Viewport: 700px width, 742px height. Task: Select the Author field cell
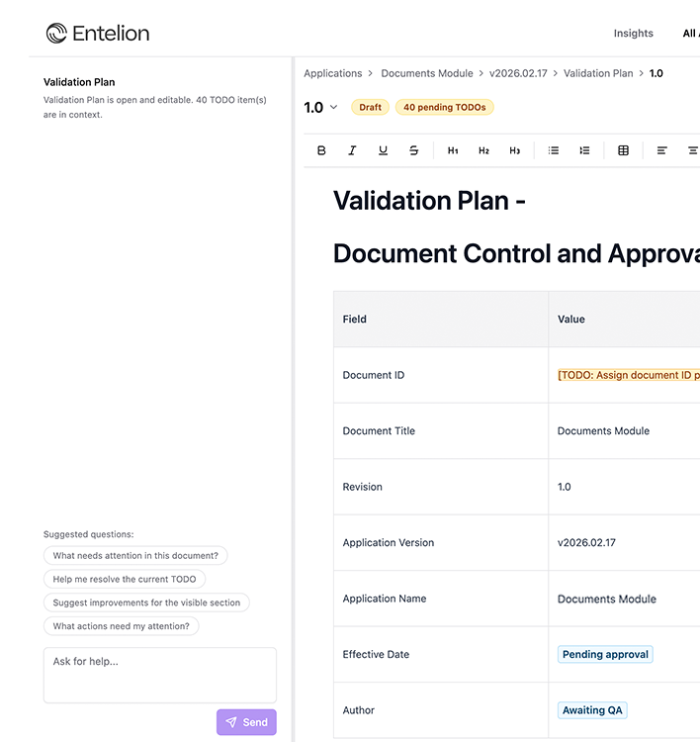pyautogui.click(x=441, y=710)
